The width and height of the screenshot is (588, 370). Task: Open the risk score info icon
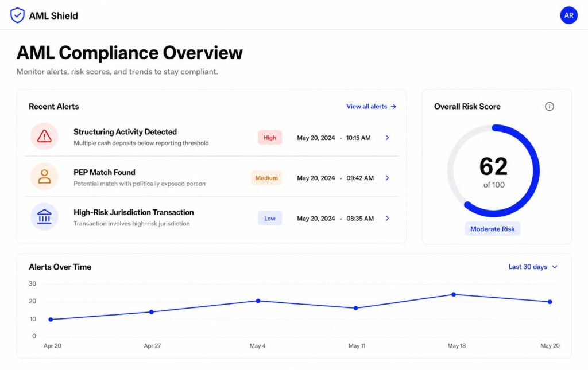pyautogui.click(x=549, y=106)
